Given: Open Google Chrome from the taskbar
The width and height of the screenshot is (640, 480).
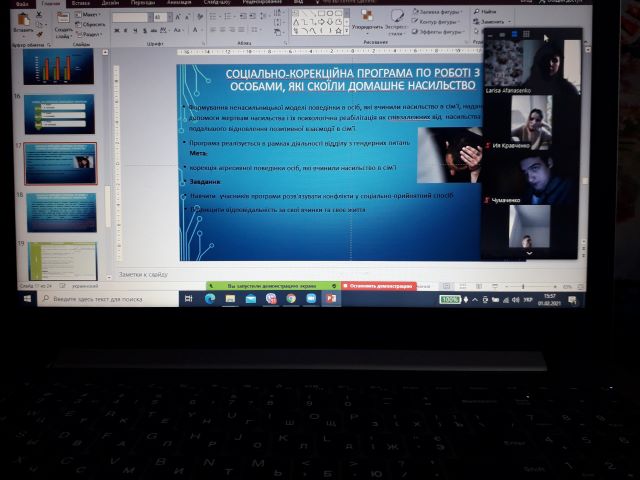Looking at the screenshot, I should pyautogui.click(x=291, y=299).
